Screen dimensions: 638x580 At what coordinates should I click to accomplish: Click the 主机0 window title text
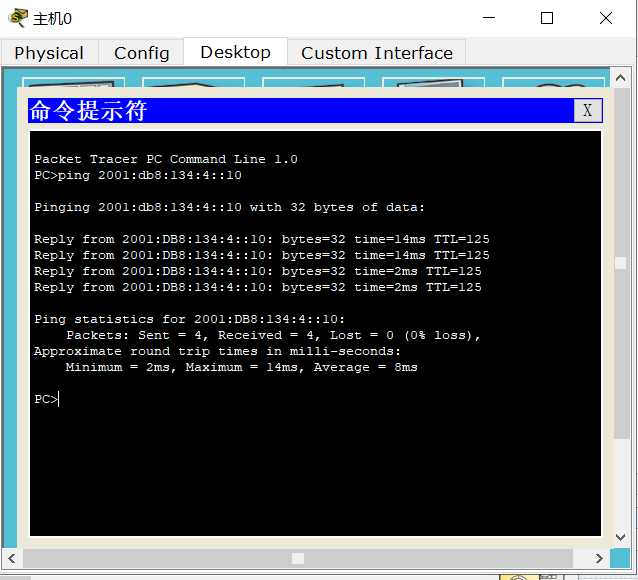[x=52, y=19]
